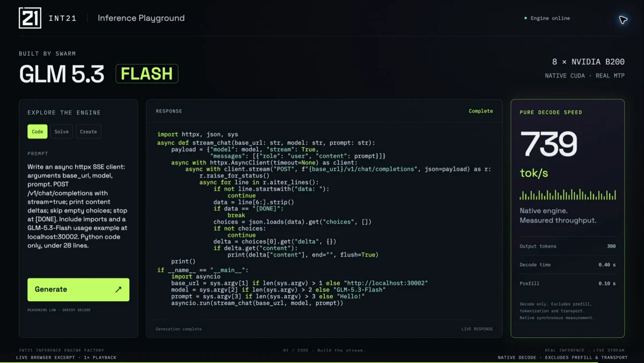The width and height of the screenshot is (644, 363).
Task: Click the 'import asyncio' code line
Action: point(196,277)
